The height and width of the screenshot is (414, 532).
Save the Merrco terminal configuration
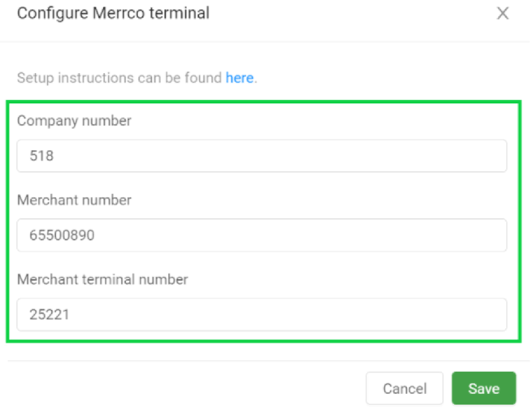coord(483,389)
